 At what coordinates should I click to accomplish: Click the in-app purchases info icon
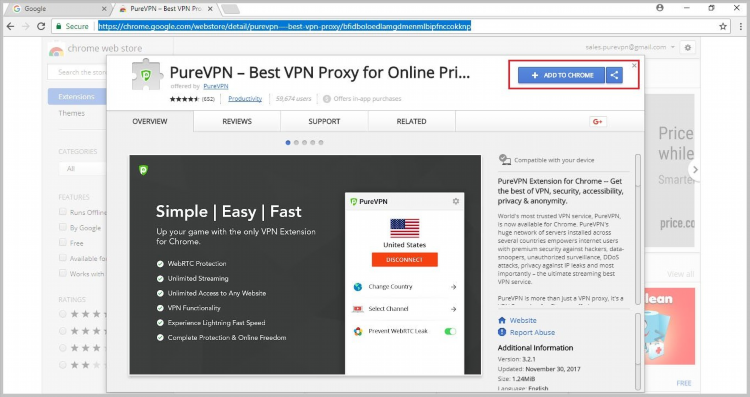pos(327,99)
